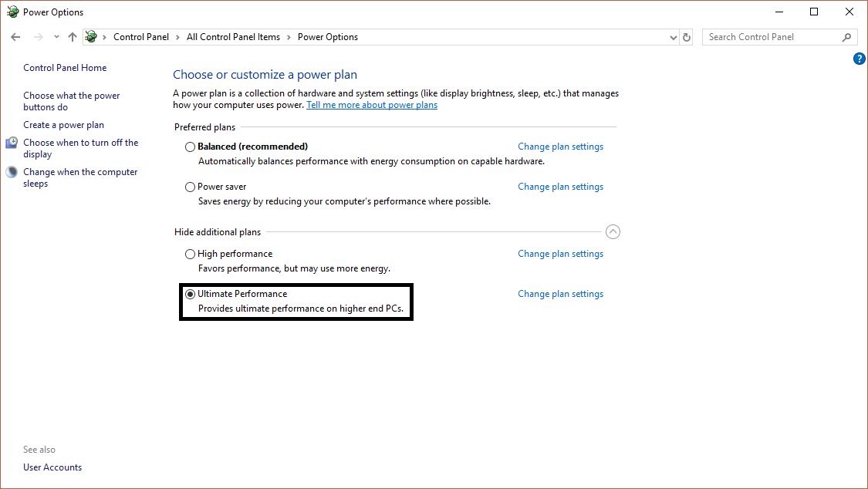
Task: Click Create a power plan
Action: [64, 125]
